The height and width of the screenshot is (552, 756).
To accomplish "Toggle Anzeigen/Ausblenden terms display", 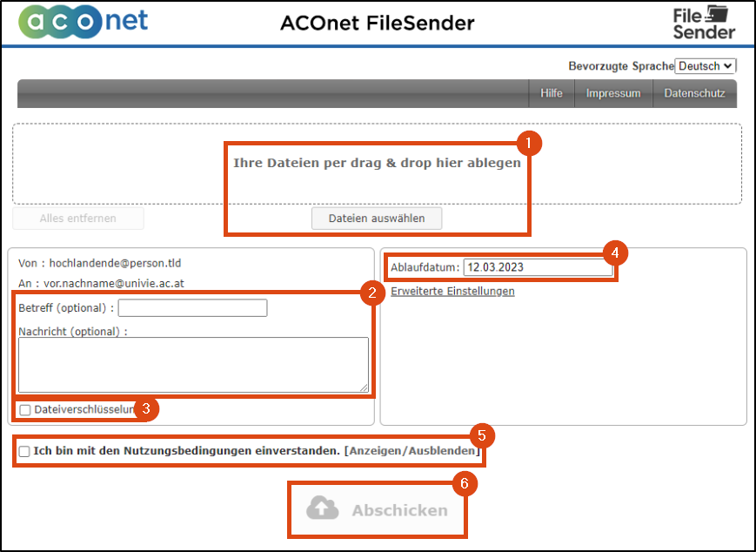I will tap(411, 452).
